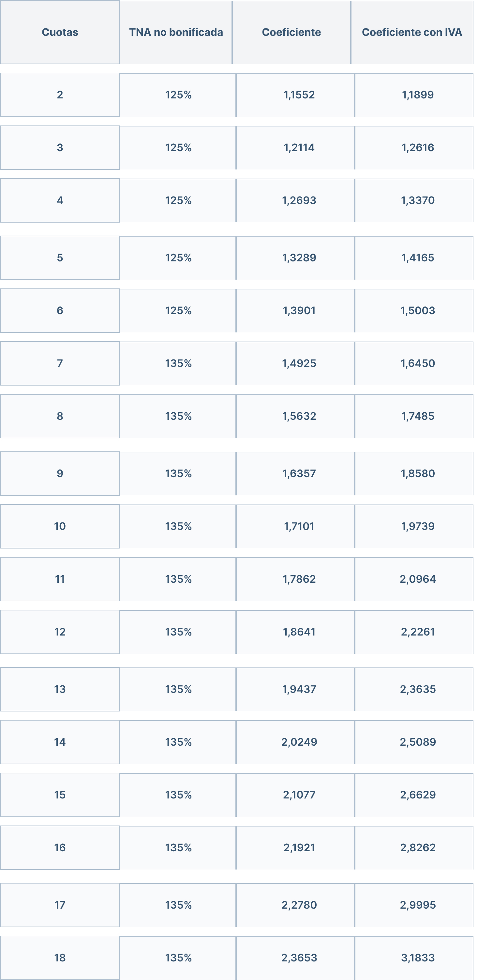Image resolution: width=493 pixels, height=980 pixels.
Task: Click IVA coefficient 1,5003
Action: click(x=418, y=311)
